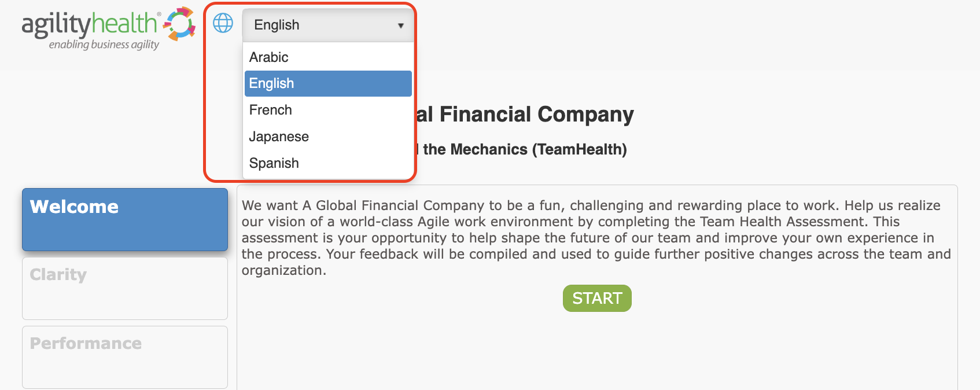Click the colorful circular AgilityHealth logo emblem

point(179,24)
